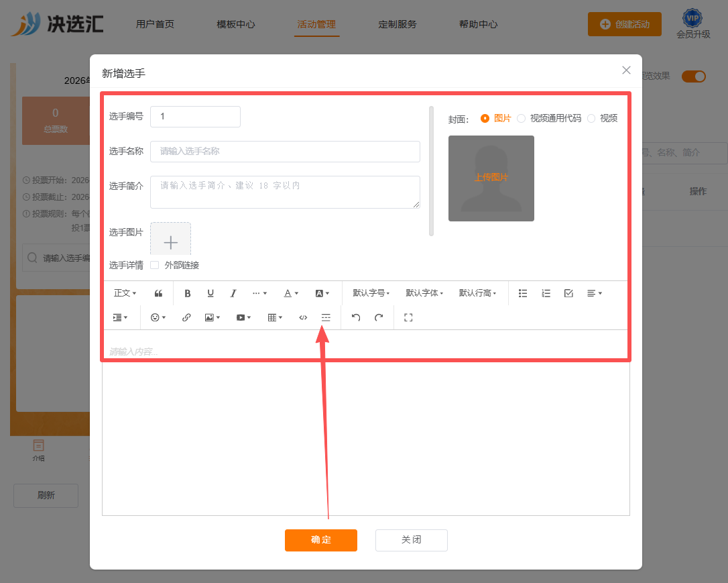The width and height of the screenshot is (728, 583).
Task: Click the 确定 confirm button
Action: 321,540
